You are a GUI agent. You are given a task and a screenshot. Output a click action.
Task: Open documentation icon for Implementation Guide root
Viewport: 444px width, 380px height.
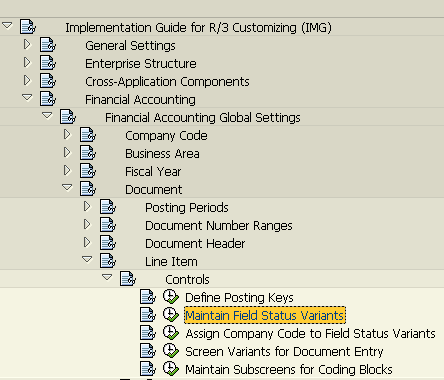point(28,27)
